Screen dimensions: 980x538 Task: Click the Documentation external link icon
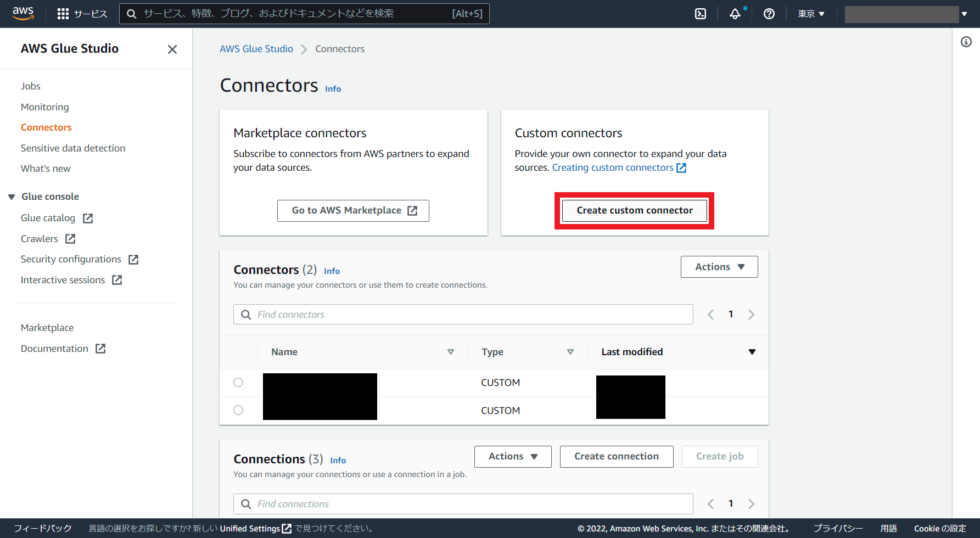coord(100,349)
